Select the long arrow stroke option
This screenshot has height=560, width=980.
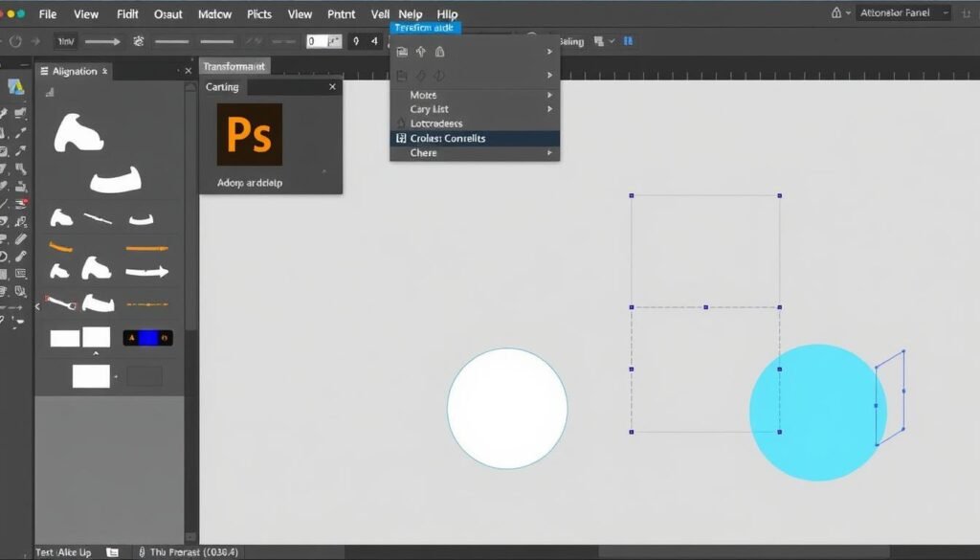pyautogui.click(x=102, y=42)
